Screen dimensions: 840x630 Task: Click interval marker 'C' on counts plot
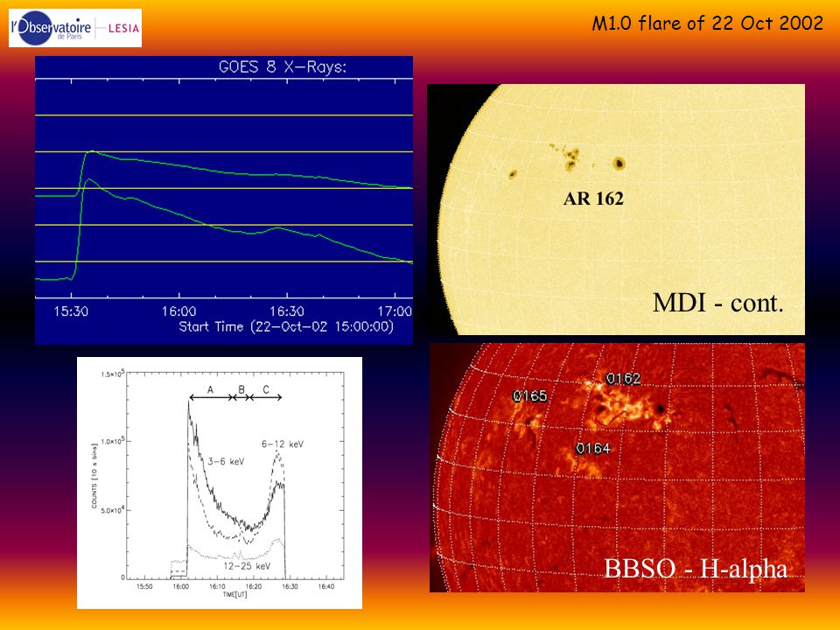[x=266, y=390]
